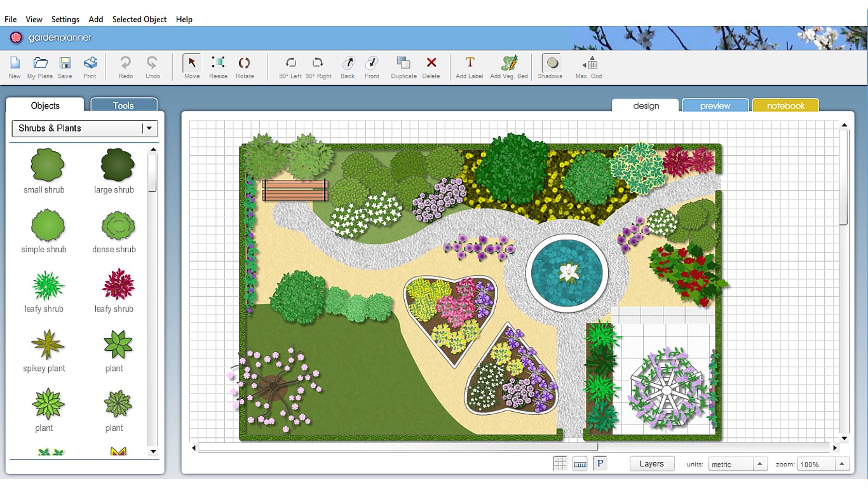Screen dimensions: 868x488
Task: Open the Max. Grid tool
Action: (x=588, y=67)
